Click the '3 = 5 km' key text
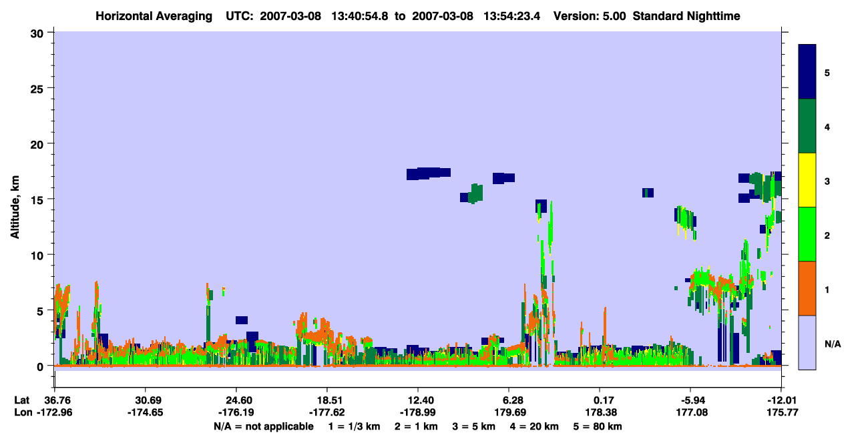The width and height of the screenshot is (868, 445). coord(473,426)
